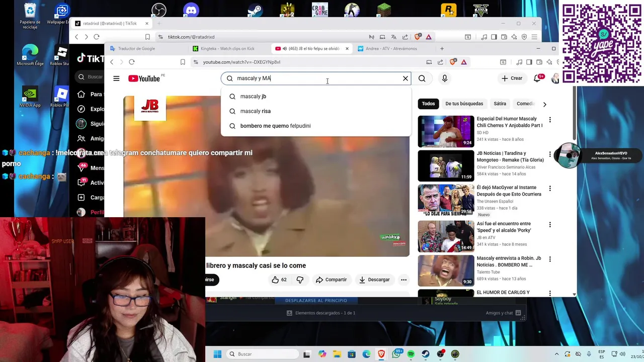This screenshot has height=362, width=644.
Task: Open a new tab in the YouTube window
Action: [442, 49]
